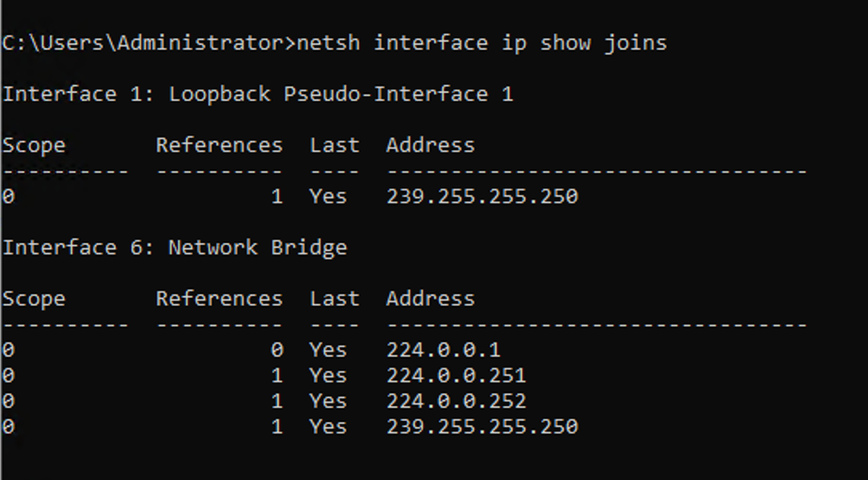868x480 pixels.
Task: Click the Scope header under Network Bridge
Action: [x=34, y=299]
